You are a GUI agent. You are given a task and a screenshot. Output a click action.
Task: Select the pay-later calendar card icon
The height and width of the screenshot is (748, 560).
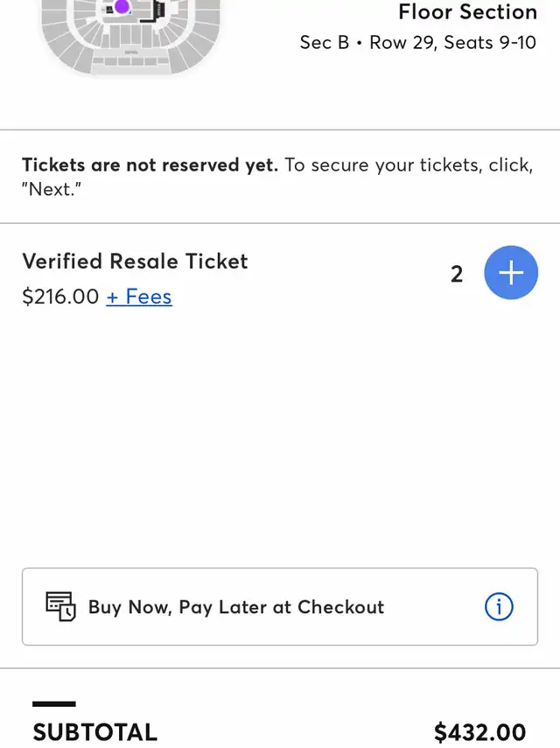[x=60, y=606]
